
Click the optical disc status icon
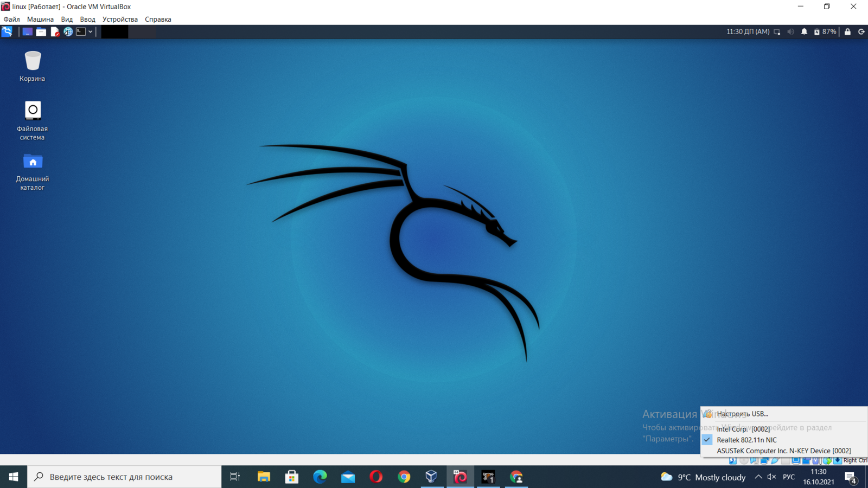[x=744, y=460]
